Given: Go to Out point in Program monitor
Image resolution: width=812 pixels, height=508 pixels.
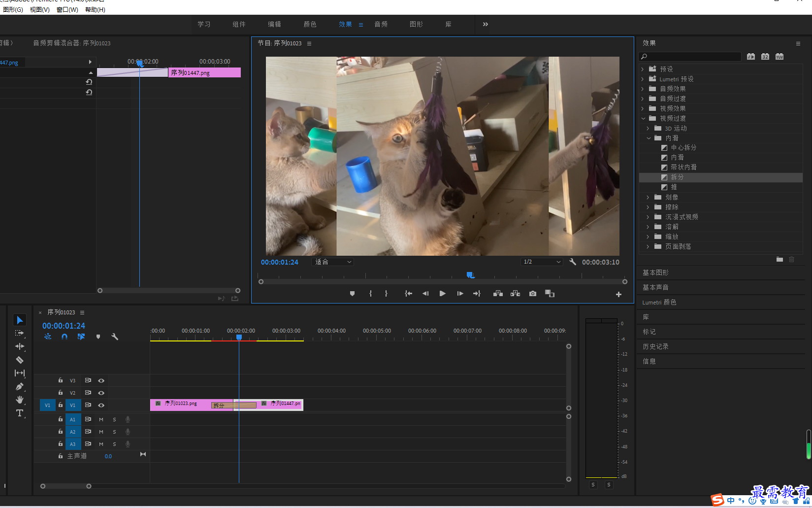Looking at the screenshot, I should tap(477, 294).
